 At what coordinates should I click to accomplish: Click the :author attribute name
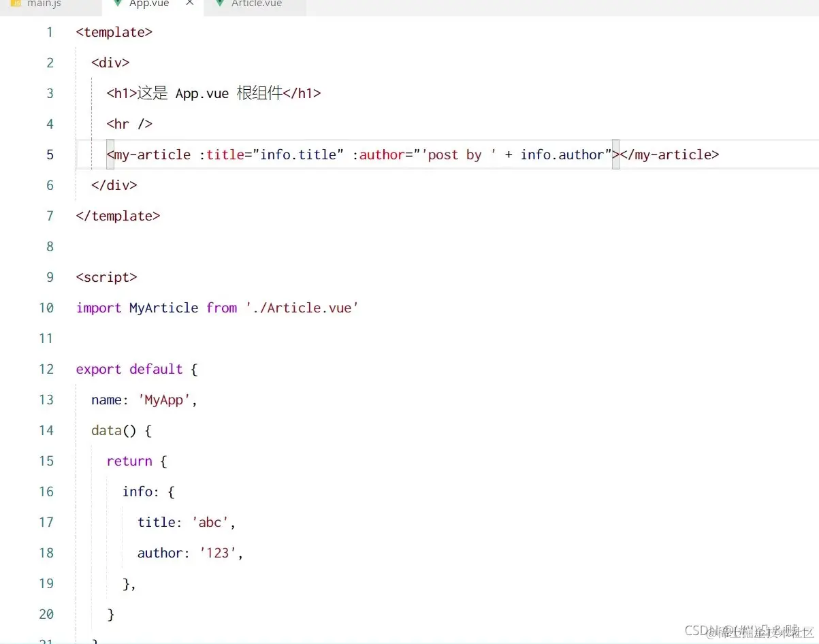coord(379,155)
